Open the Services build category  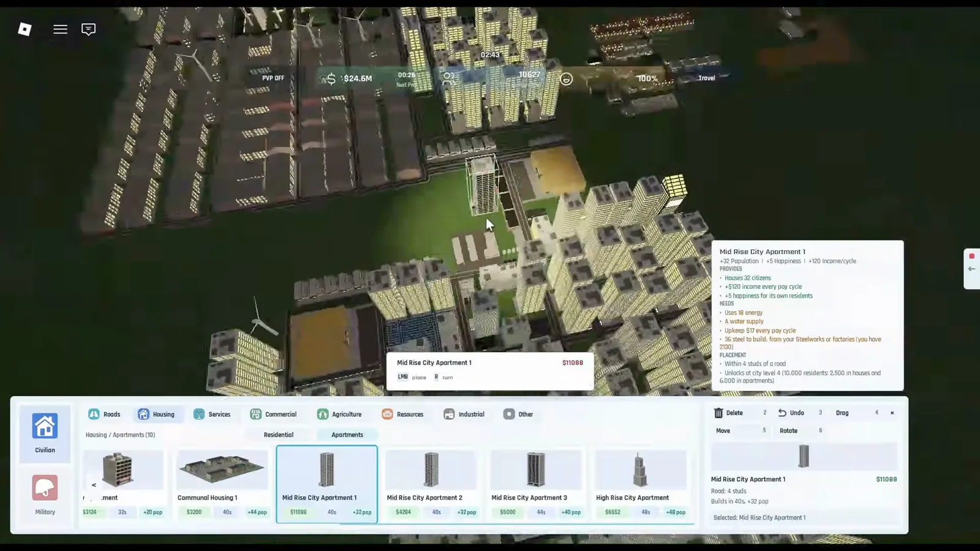click(x=212, y=414)
